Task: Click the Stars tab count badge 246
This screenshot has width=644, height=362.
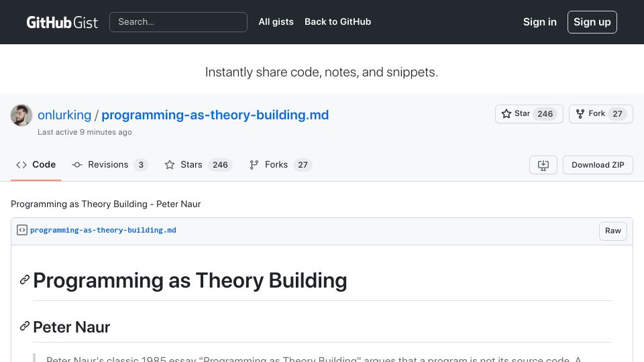Action: tap(220, 165)
